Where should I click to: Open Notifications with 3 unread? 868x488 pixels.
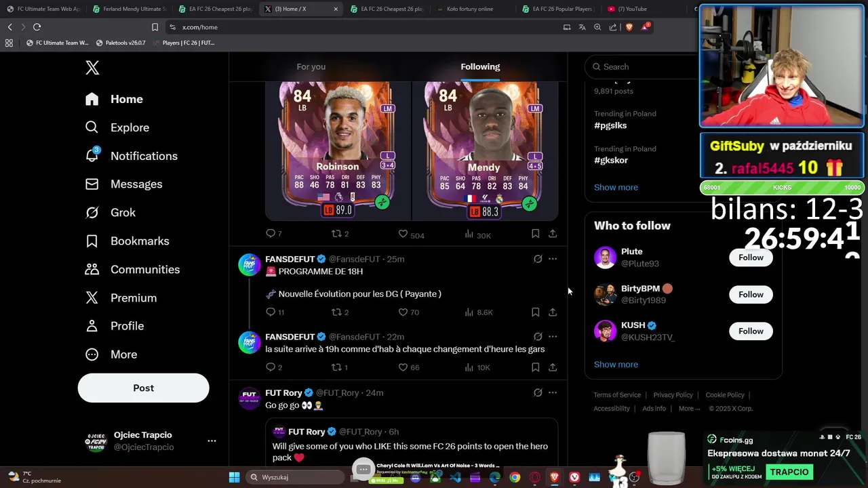click(131, 156)
